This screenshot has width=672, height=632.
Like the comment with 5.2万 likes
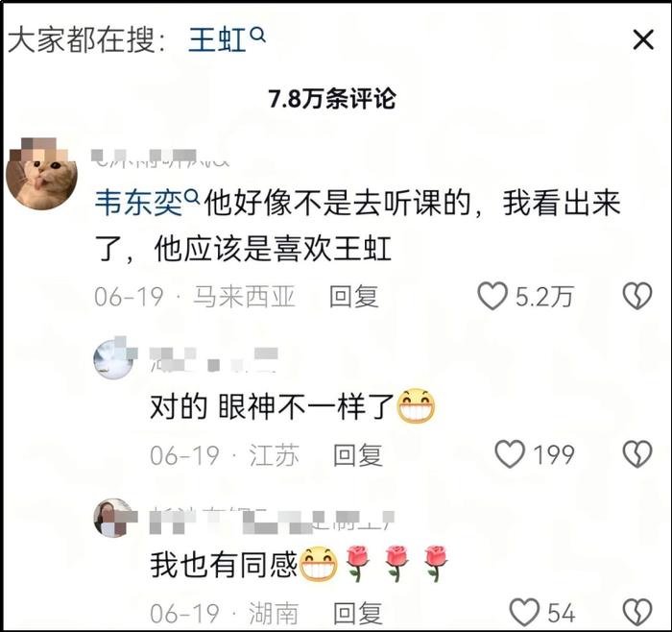tap(492, 296)
